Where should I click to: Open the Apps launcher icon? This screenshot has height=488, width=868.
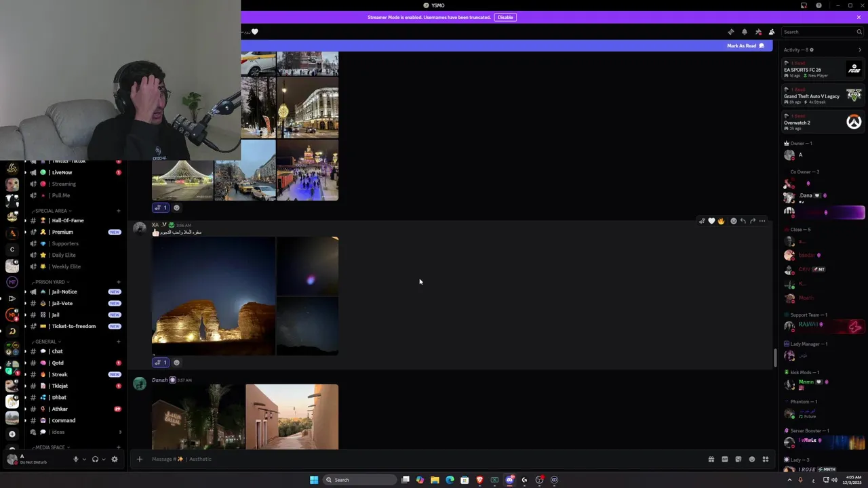click(765, 459)
